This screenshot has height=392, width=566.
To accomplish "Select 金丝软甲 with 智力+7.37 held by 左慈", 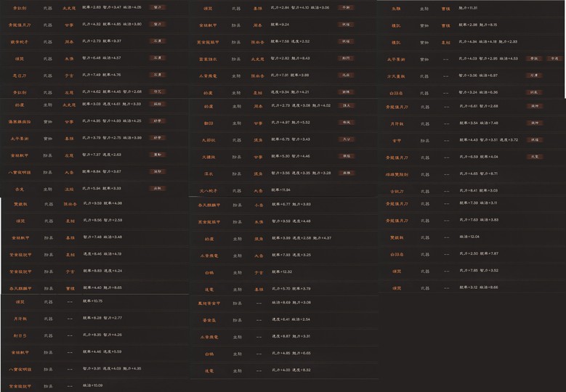I will pyautogui.click(x=19, y=155).
